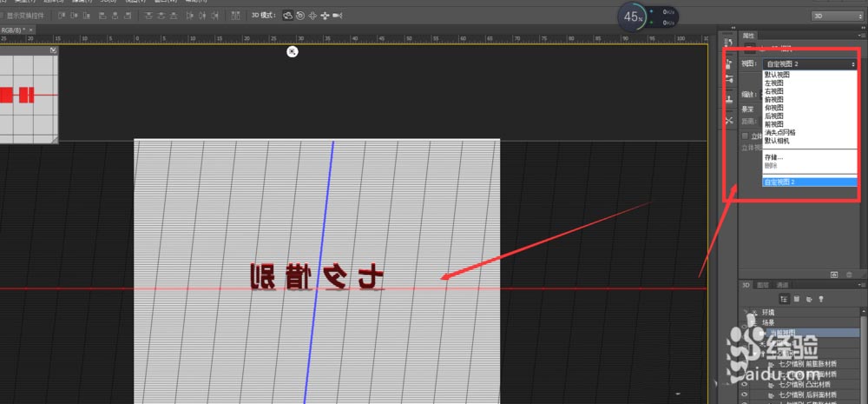The image size is (868, 404).
Task: Select the 3D pan camera mode icon
Action: [x=312, y=16]
